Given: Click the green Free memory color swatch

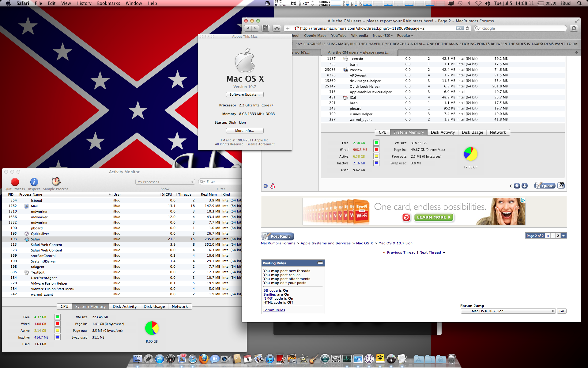Looking at the screenshot, I should point(58,317).
